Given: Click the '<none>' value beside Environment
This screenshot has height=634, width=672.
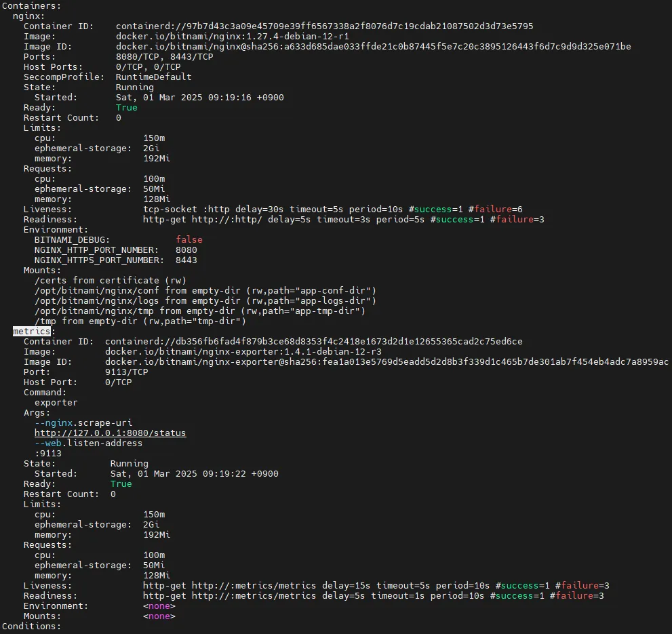Looking at the screenshot, I should pyautogui.click(x=159, y=606).
